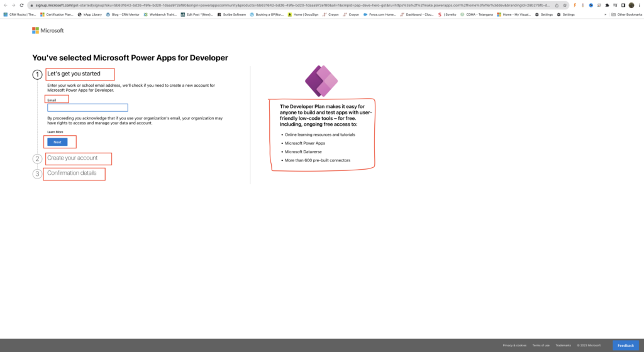Click the Confirmation details step
Viewport: 644px width, 352px height.
(72, 173)
